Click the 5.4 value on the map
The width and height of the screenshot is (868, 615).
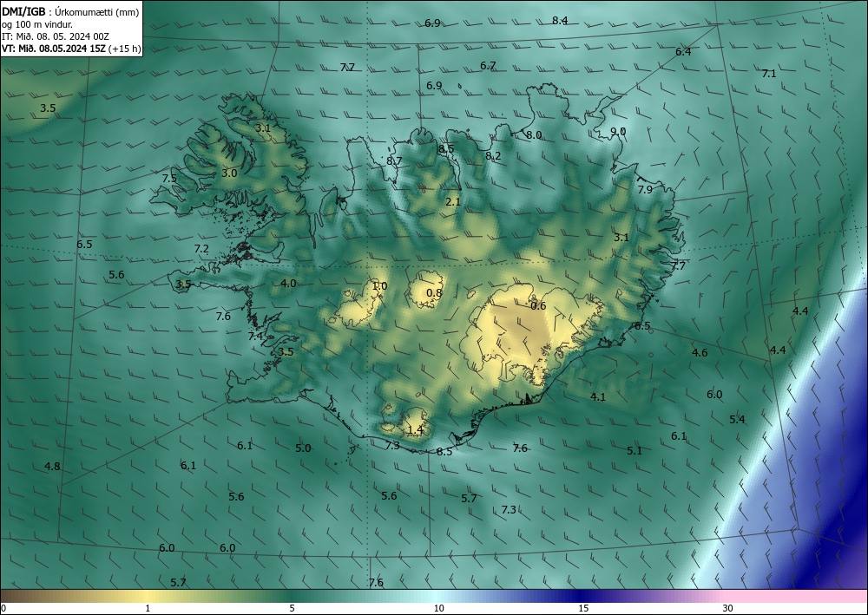737,419
